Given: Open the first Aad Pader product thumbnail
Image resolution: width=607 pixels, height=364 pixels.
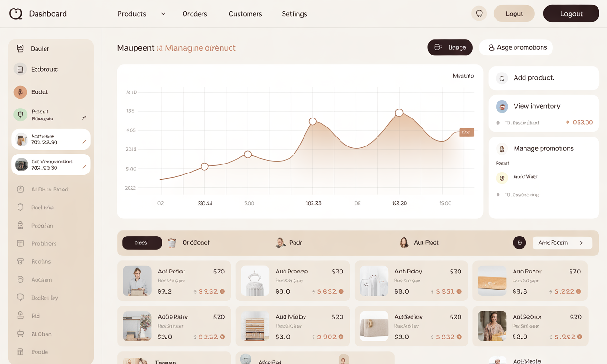Looking at the screenshot, I should tap(137, 281).
